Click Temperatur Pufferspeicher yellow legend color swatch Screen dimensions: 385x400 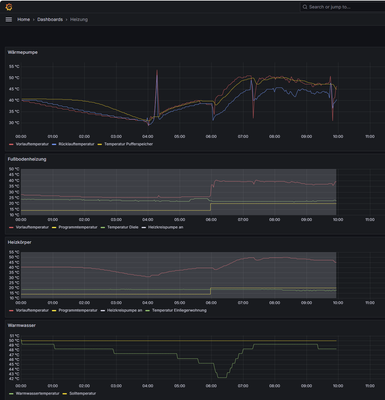[x=100, y=144]
